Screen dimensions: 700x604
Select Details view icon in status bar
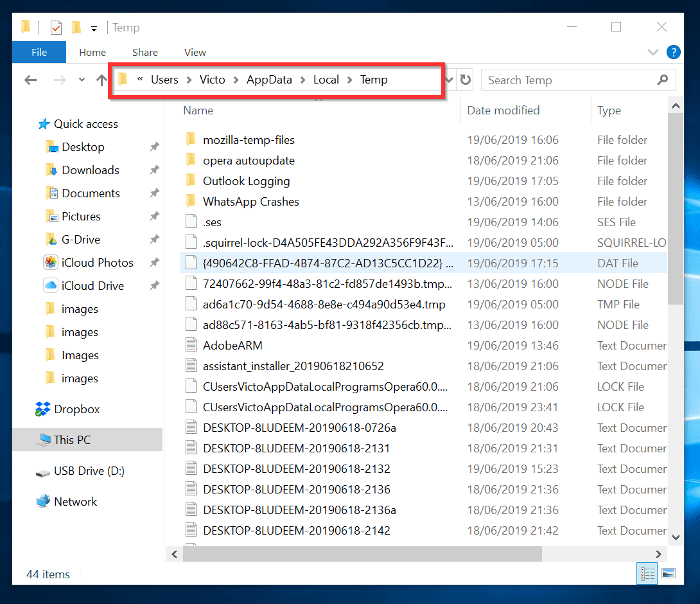pyautogui.click(x=647, y=573)
